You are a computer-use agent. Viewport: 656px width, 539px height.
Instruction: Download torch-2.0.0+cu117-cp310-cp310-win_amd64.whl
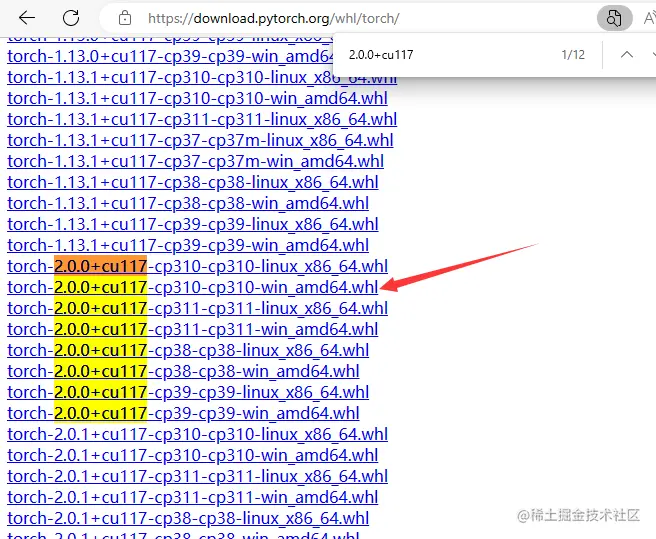193,287
